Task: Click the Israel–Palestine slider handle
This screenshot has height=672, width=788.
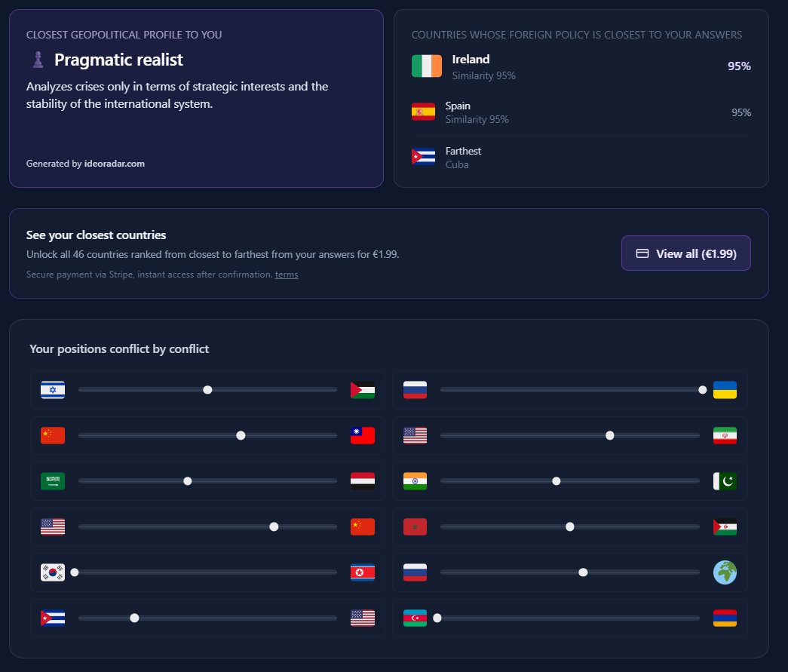Action: [x=207, y=389]
